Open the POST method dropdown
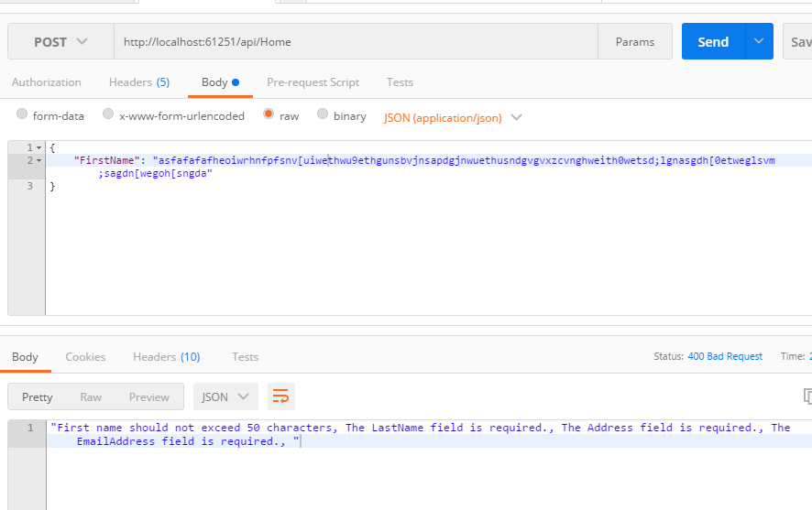812x510 pixels. [x=61, y=42]
